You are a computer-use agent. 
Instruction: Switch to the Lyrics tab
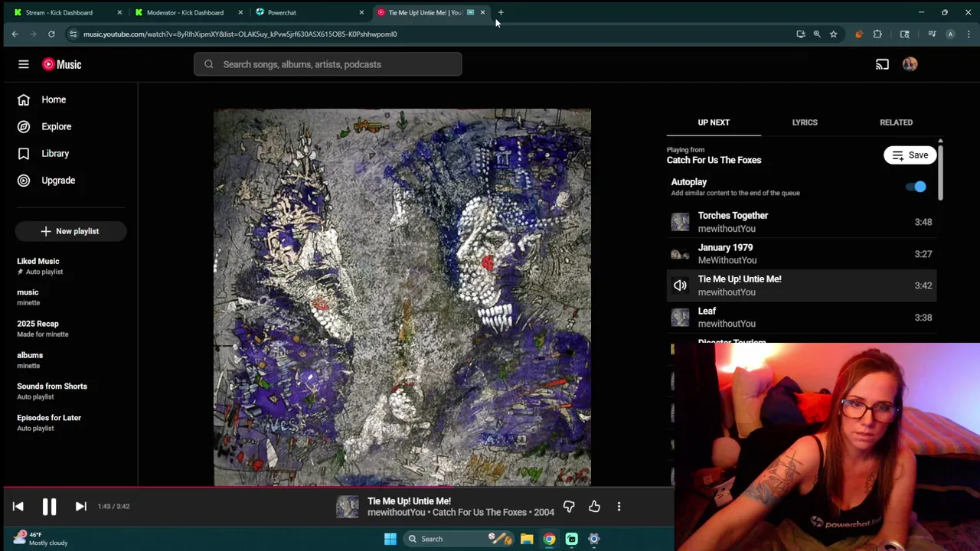(x=805, y=122)
